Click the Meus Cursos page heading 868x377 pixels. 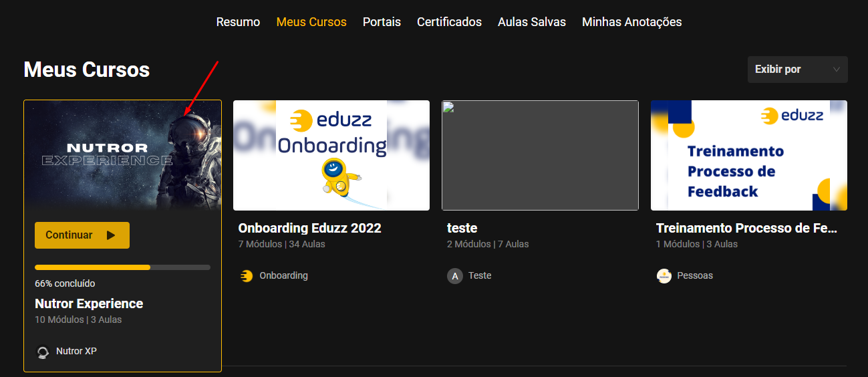87,70
